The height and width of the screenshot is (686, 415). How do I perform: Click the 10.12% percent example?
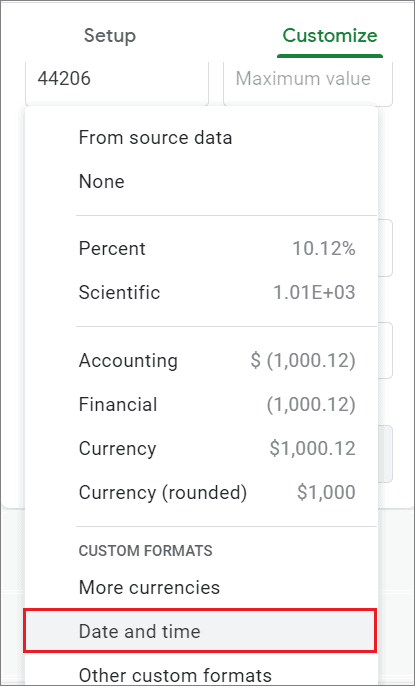click(324, 249)
